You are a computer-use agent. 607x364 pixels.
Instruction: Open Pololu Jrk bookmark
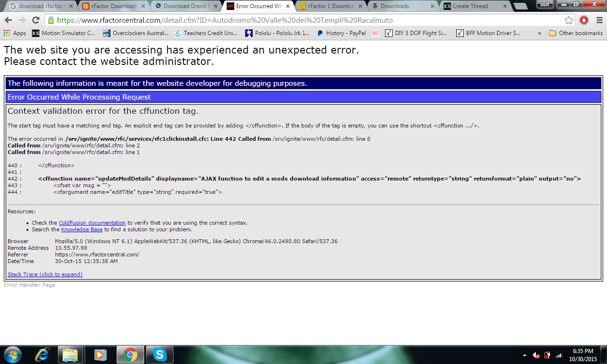[277, 33]
